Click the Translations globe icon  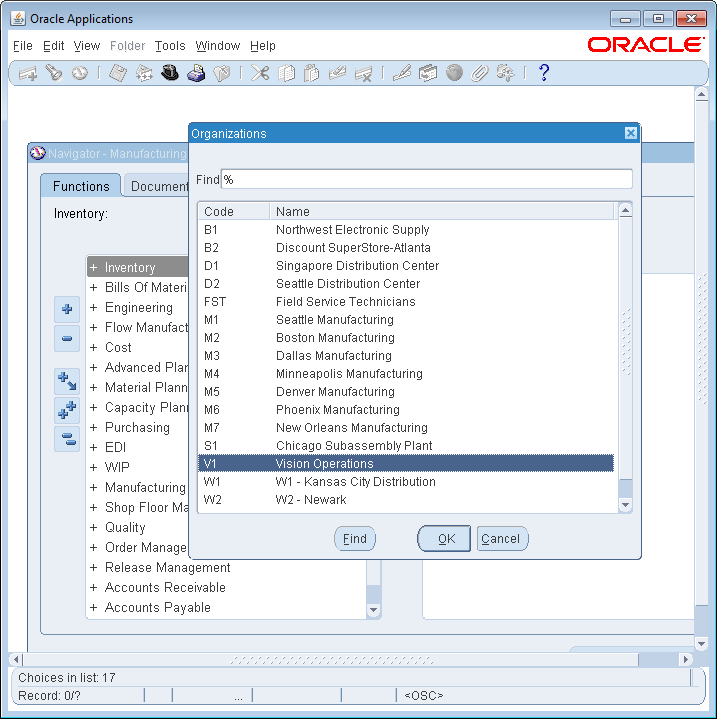point(454,73)
